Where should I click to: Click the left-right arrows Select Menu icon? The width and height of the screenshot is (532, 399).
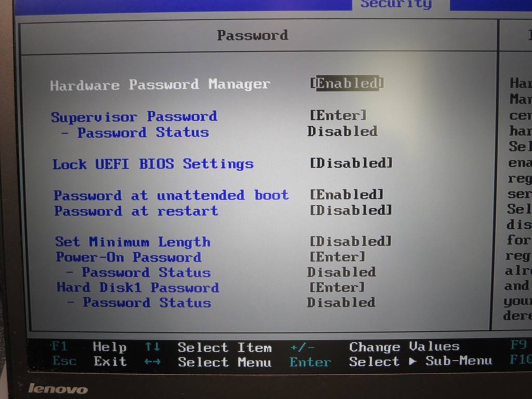click(152, 362)
